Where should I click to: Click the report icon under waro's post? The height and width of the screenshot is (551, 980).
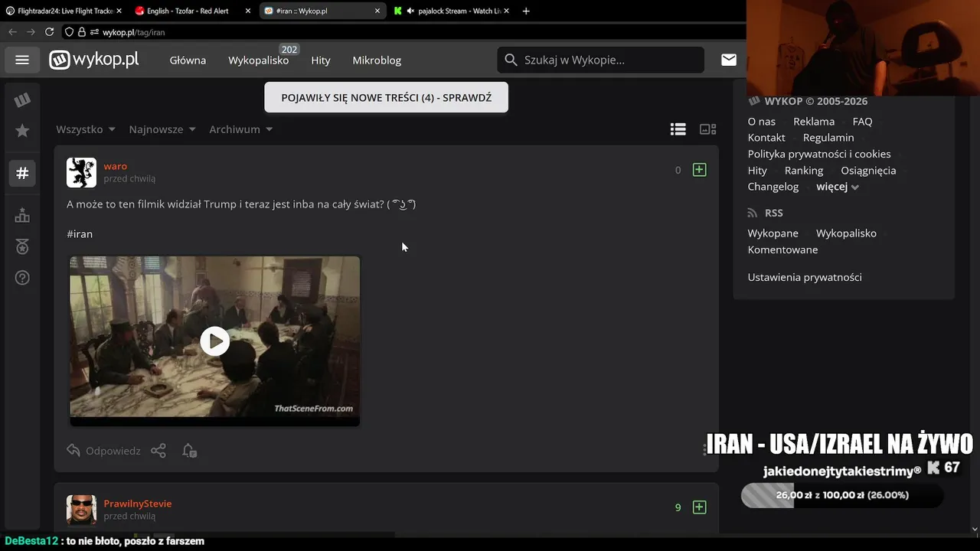coord(189,451)
